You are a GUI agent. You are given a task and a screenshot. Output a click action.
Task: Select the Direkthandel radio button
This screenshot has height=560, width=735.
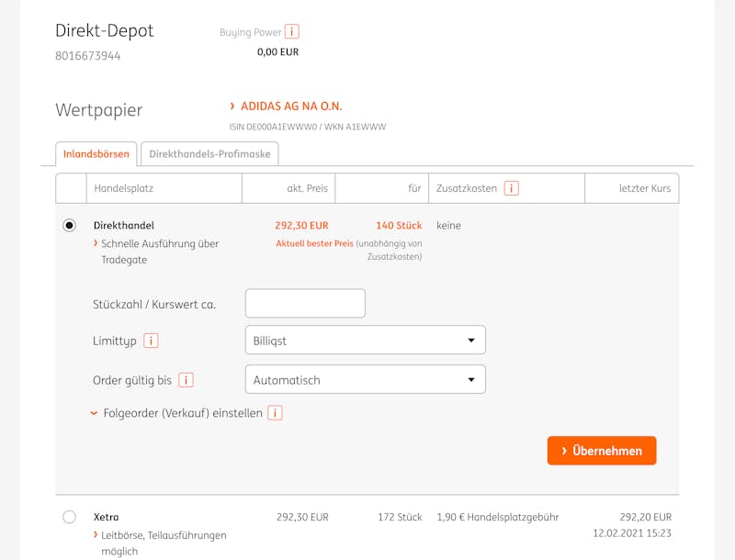click(70, 225)
